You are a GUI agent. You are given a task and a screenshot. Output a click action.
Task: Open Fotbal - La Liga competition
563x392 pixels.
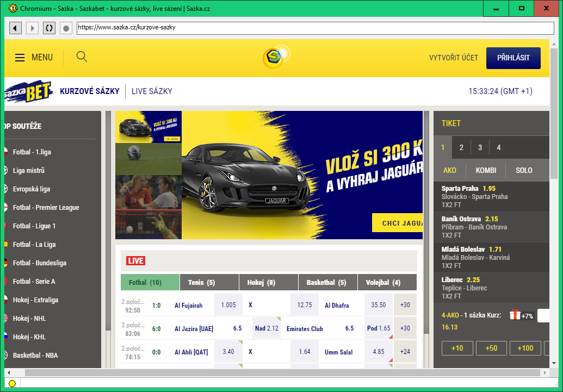[34, 245]
